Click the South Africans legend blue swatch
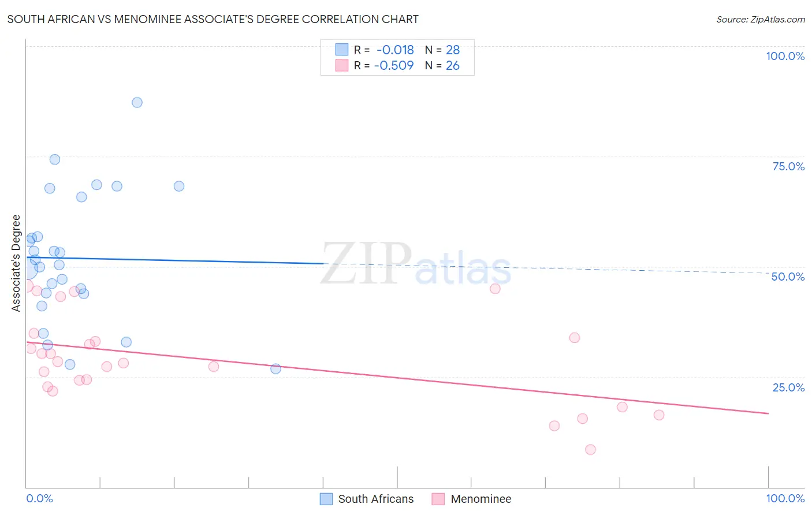The image size is (812, 515). click(x=326, y=499)
